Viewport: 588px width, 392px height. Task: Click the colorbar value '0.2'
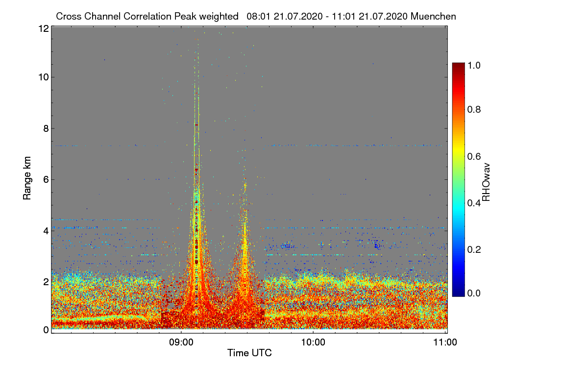tap(474, 249)
